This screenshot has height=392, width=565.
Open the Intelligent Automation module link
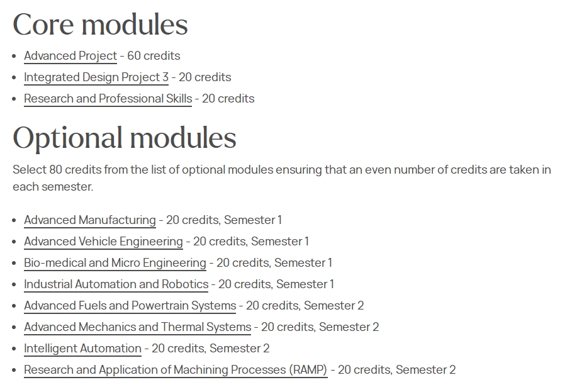tap(82, 349)
